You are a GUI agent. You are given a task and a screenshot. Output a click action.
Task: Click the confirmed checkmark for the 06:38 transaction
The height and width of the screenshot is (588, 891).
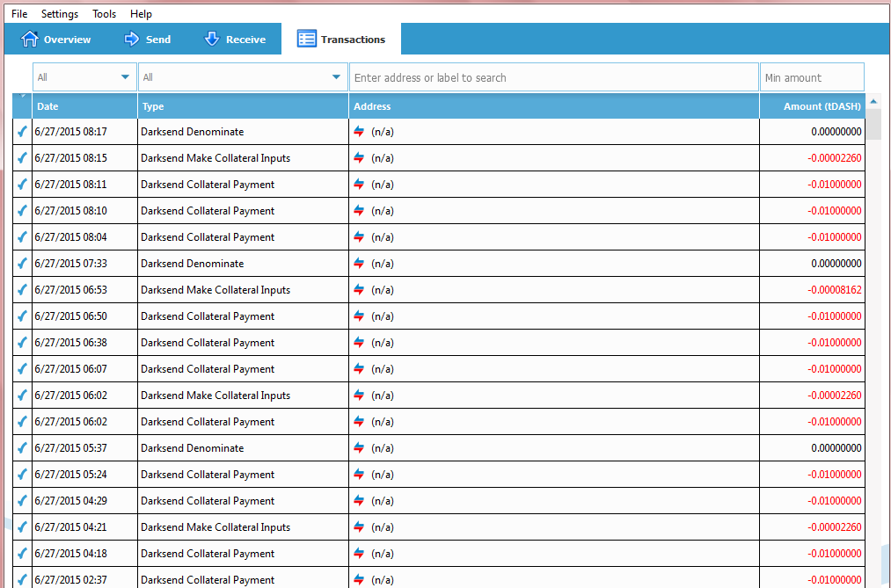tap(22, 343)
